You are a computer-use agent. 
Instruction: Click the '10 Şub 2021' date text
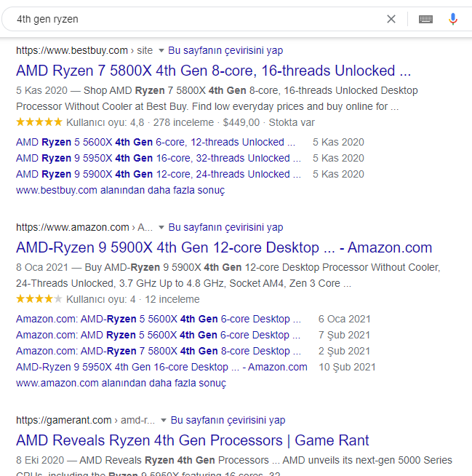pyautogui.click(x=347, y=368)
